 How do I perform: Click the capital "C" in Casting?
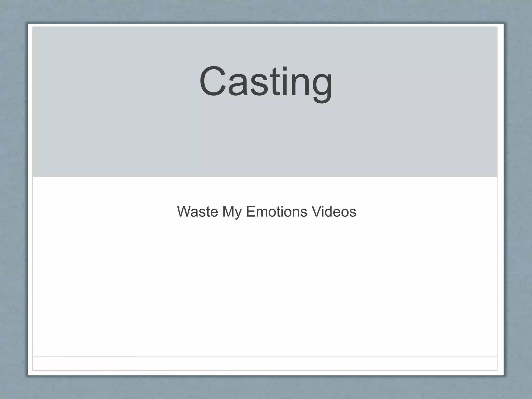pyautogui.click(x=212, y=81)
